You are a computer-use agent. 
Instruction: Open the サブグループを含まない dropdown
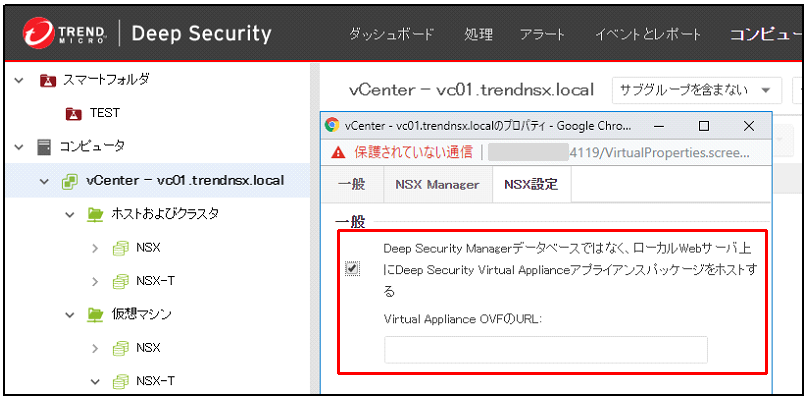[697, 91]
